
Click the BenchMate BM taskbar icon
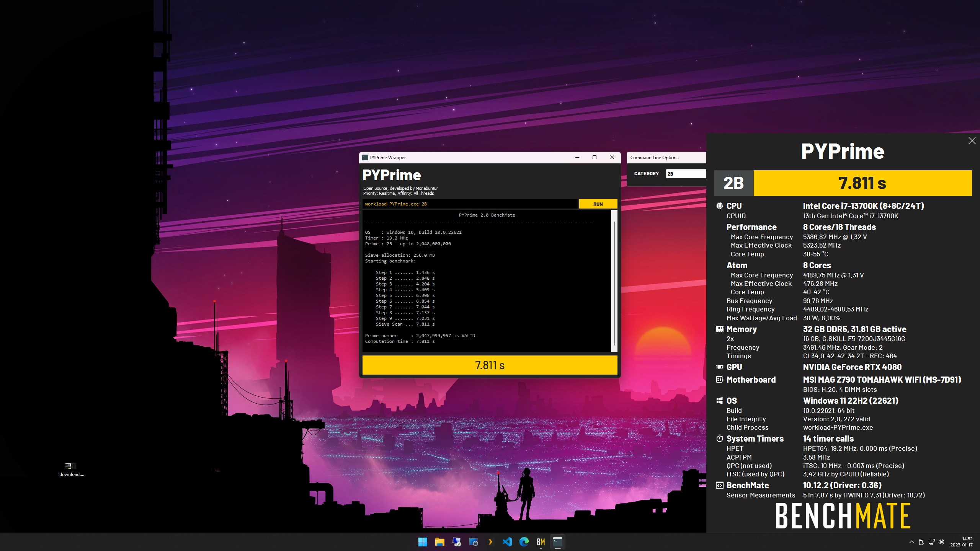(x=541, y=542)
